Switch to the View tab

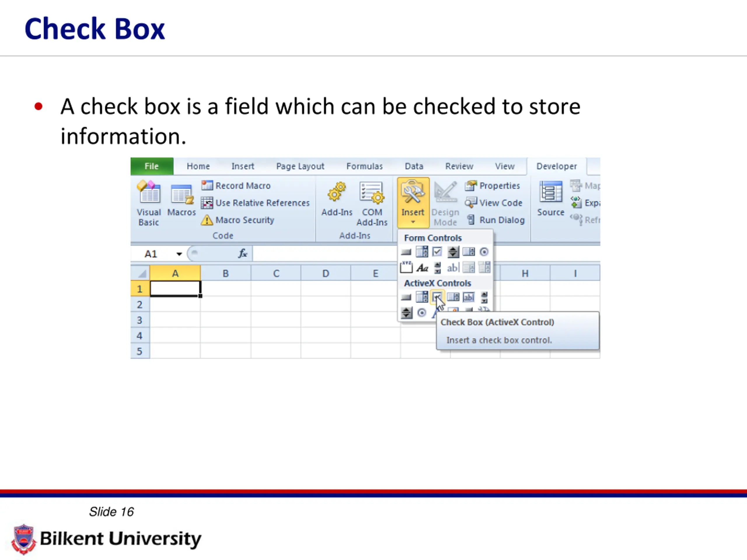[x=505, y=166]
